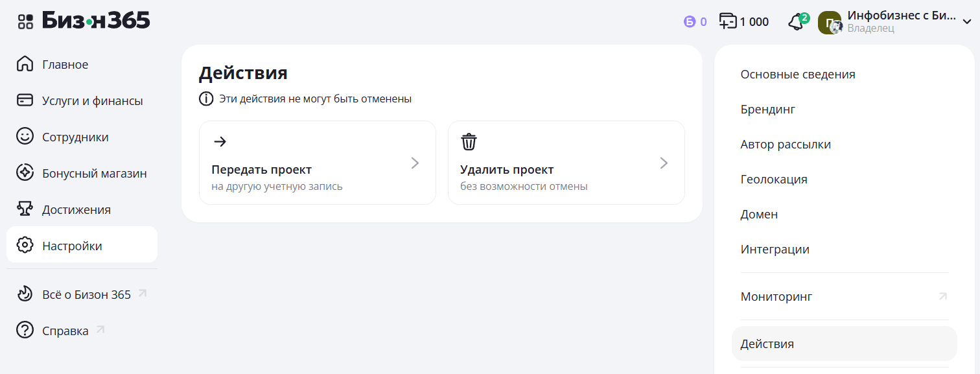The width and height of the screenshot is (980, 374).
Task: Open the Справка help link
Action: [x=65, y=331]
